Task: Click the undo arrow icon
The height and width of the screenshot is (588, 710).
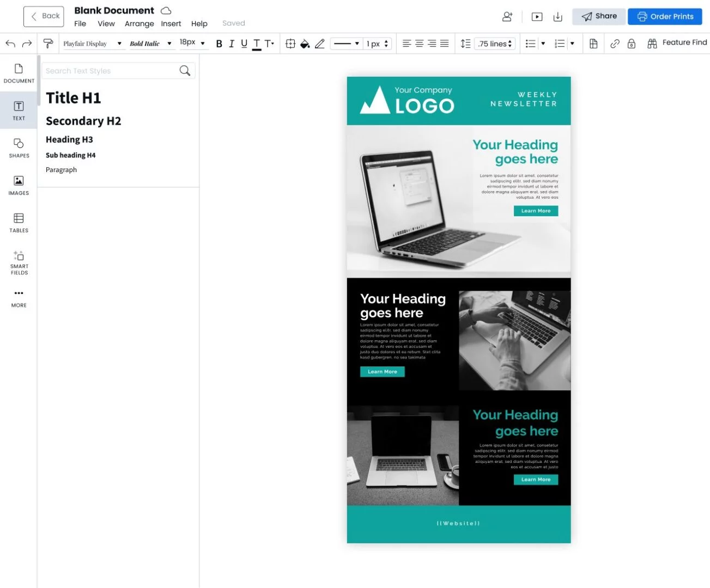Action: point(10,44)
